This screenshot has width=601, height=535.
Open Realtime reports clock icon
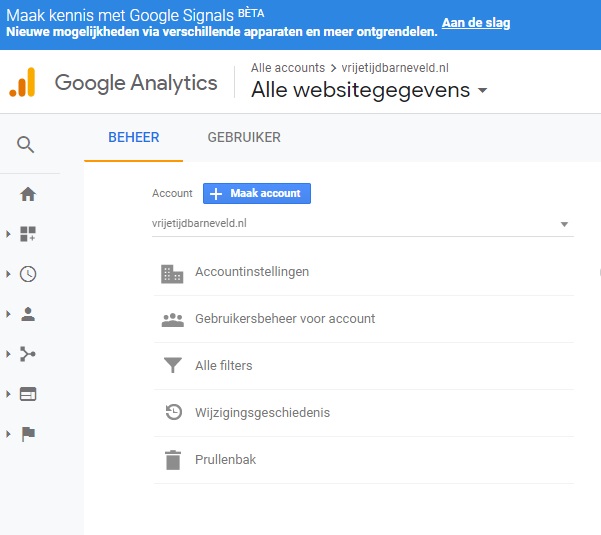[x=28, y=274]
